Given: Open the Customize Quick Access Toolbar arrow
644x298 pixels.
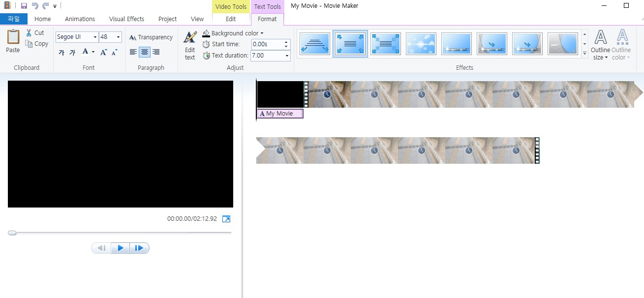Looking at the screenshot, I should coord(55,6).
